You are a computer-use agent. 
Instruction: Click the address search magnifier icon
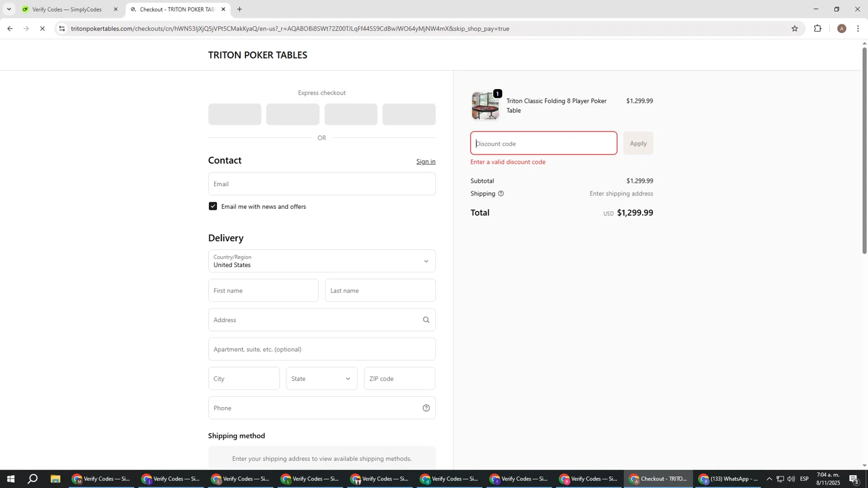click(x=426, y=320)
